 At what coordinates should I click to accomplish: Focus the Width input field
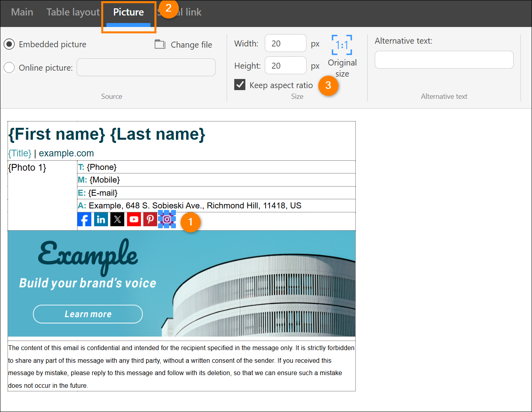pyautogui.click(x=285, y=43)
